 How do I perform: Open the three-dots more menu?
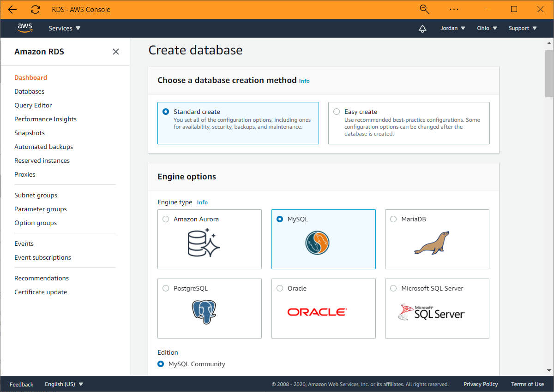pyautogui.click(x=454, y=9)
